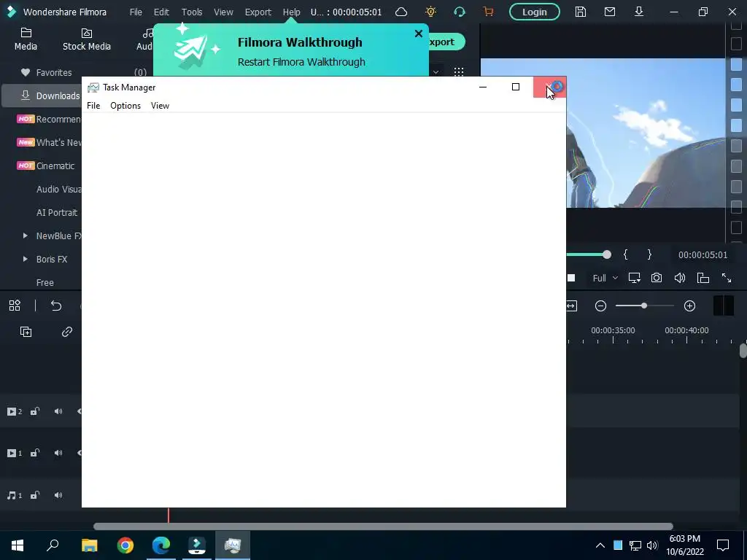The image size is (747, 560).
Task: Zoom out timeline with minus icon
Action: point(601,306)
